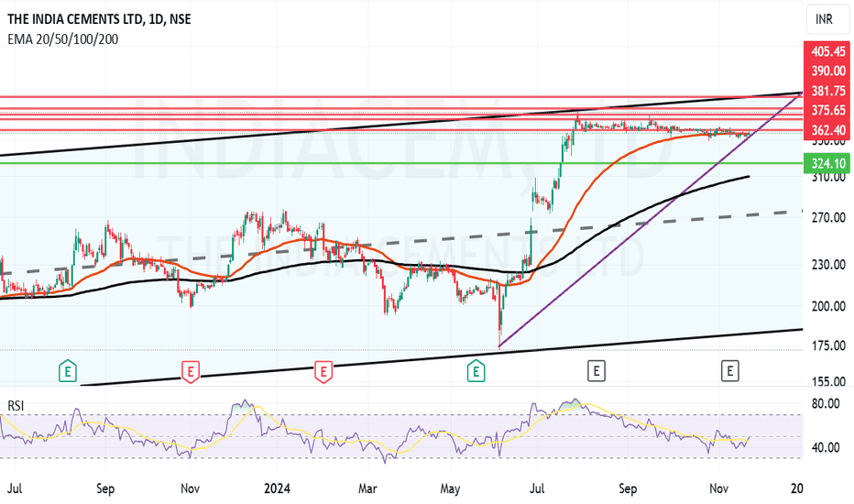This screenshot has height=504, width=854.
Task: Select the 2024 label on time axis
Action: click(x=278, y=488)
